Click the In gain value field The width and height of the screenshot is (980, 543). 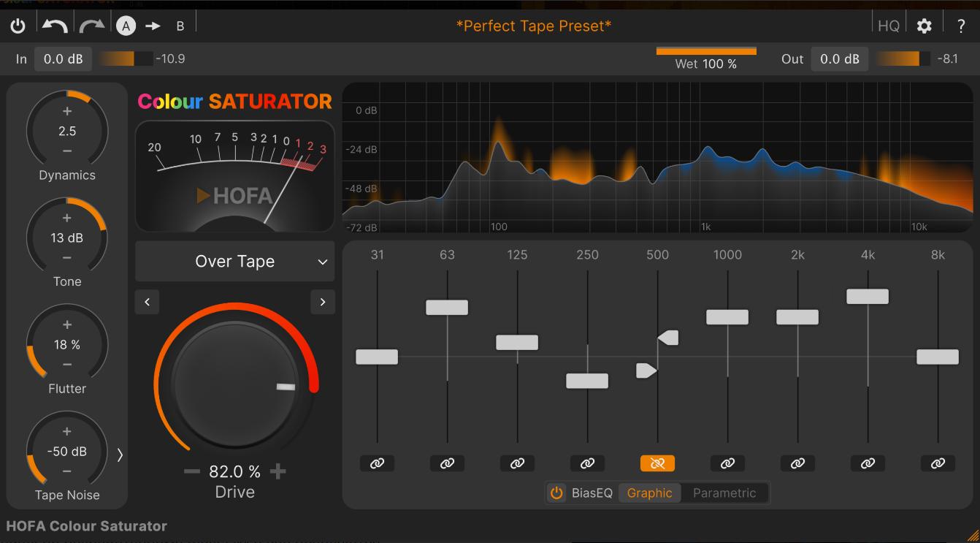(64, 59)
